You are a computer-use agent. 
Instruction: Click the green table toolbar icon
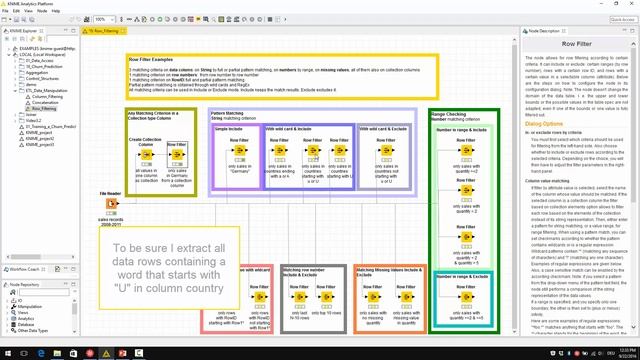pos(221,19)
